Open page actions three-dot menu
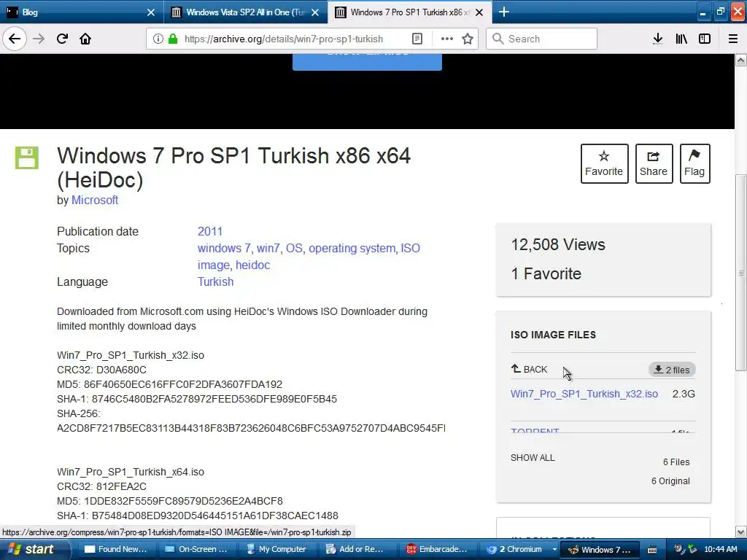This screenshot has width=747, height=560. coord(447,39)
